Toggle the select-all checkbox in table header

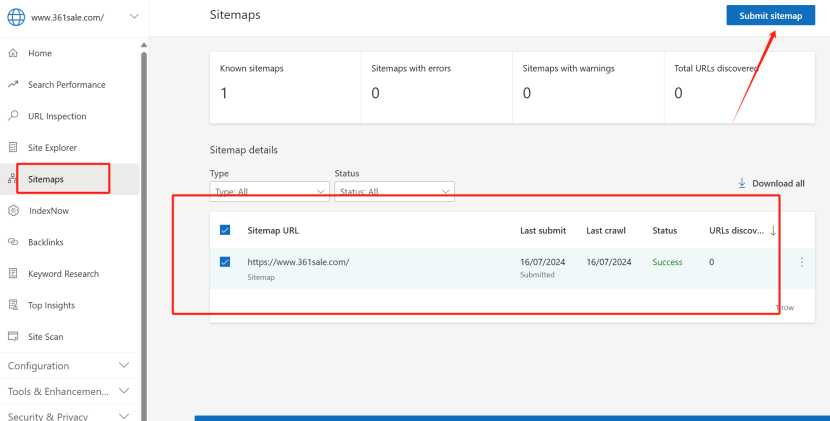pyautogui.click(x=225, y=231)
